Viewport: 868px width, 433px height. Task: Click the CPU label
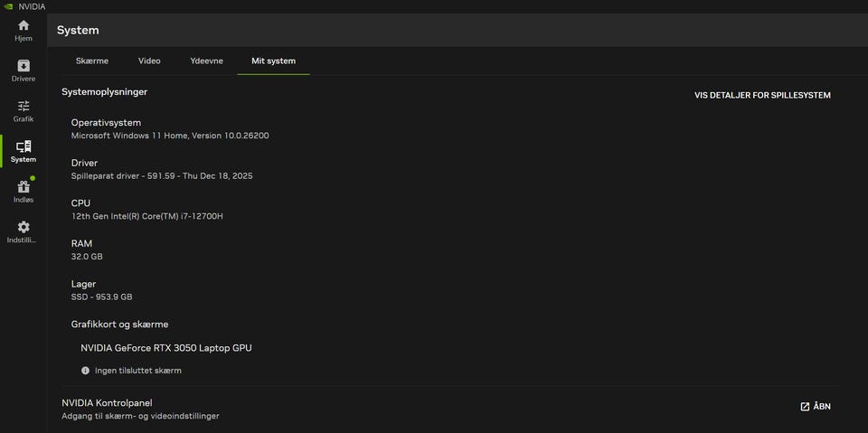pos(80,203)
